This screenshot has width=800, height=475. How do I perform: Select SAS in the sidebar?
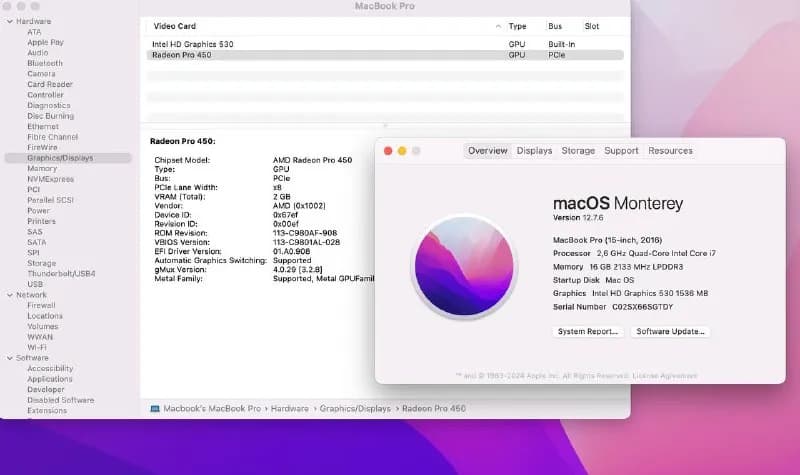pyautogui.click(x=35, y=232)
